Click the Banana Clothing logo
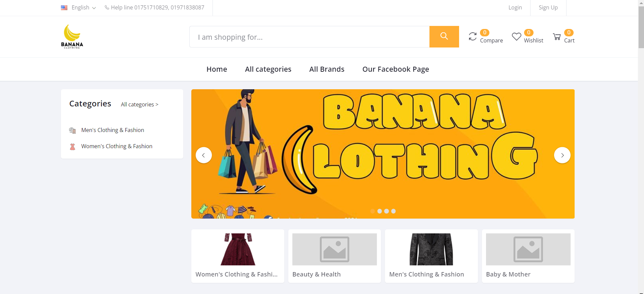This screenshot has height=294, width=644. [x=72, y=36]
